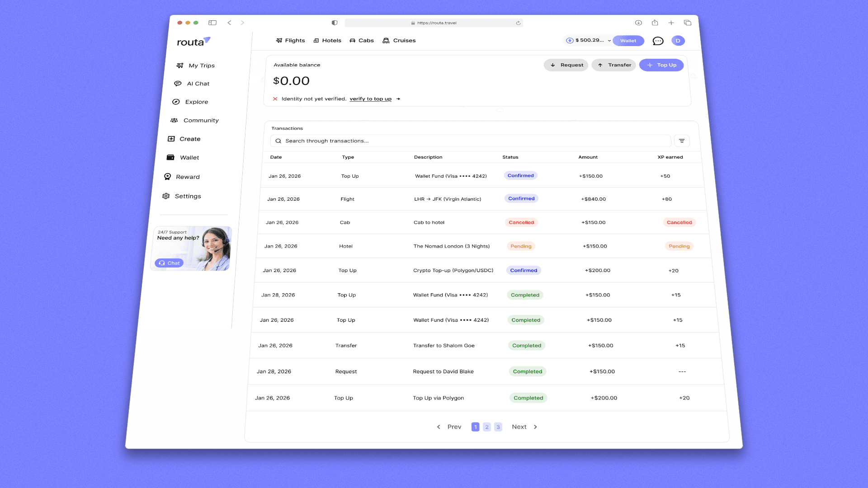868x488 pixels.
Task: Click the privacy shield icon
Action: [335, 23]
